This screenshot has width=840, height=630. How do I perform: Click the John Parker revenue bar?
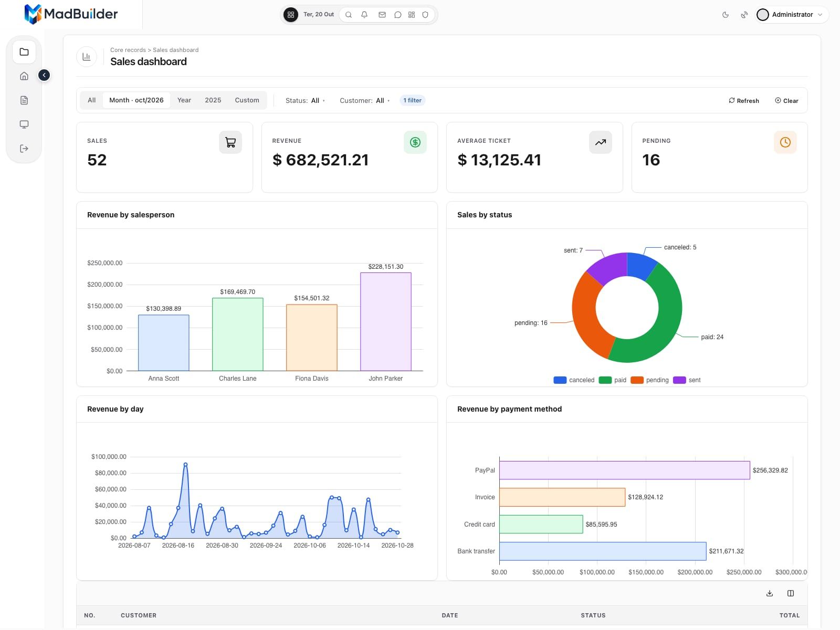tap(386, 322)
